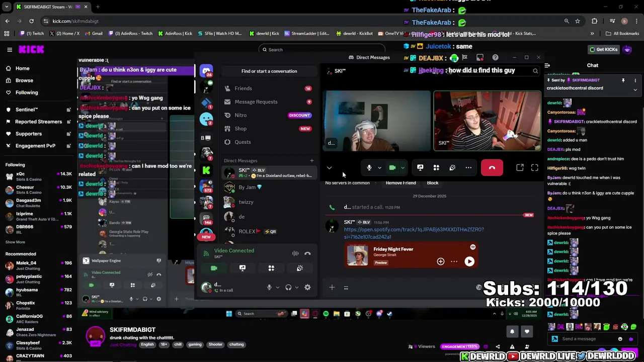
Task: Open apps grid icon in message box
Action: (346, 288)
